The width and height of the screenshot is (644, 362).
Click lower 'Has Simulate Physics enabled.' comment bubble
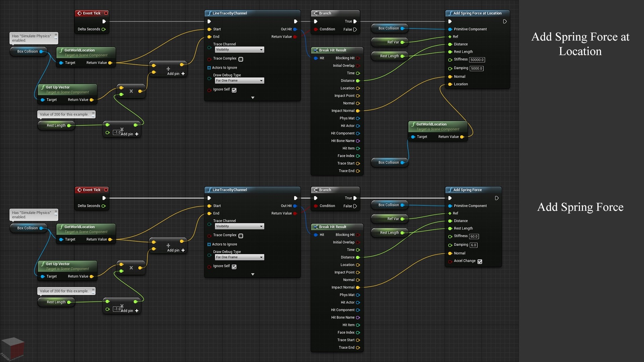point(34,215)
